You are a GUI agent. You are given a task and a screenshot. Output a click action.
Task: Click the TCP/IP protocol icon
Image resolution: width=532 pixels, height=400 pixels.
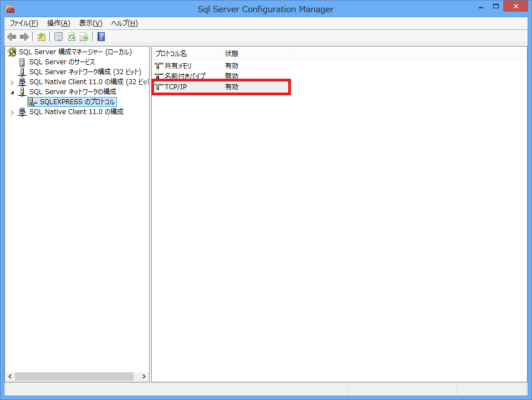tap(158, 87)
